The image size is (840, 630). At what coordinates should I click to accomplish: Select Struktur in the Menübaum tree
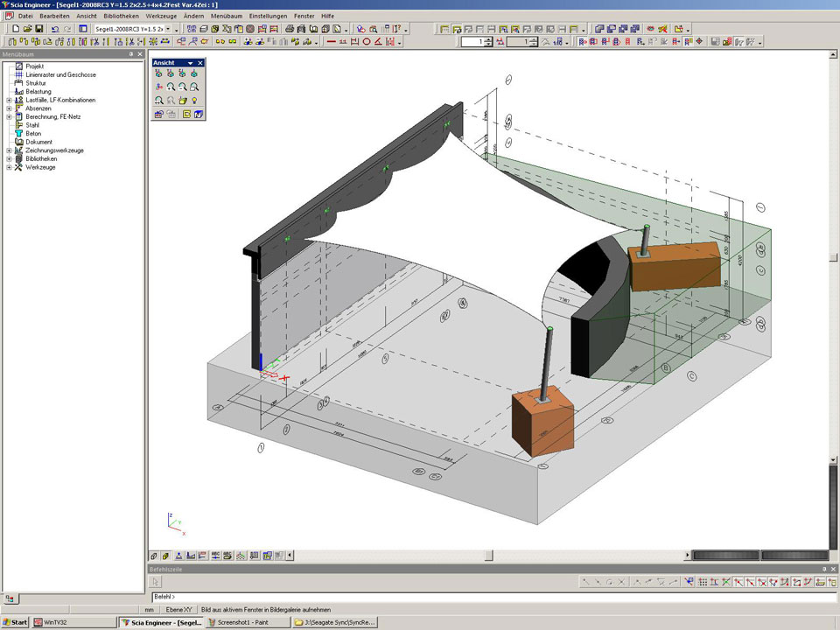36,83
